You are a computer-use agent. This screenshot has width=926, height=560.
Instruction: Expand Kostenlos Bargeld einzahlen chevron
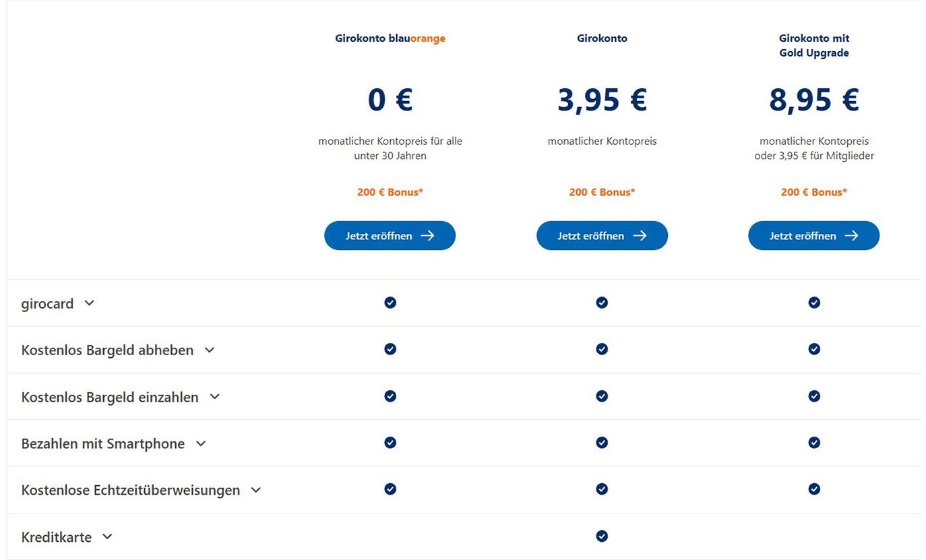pyautogui.click(x=215, y=397)
